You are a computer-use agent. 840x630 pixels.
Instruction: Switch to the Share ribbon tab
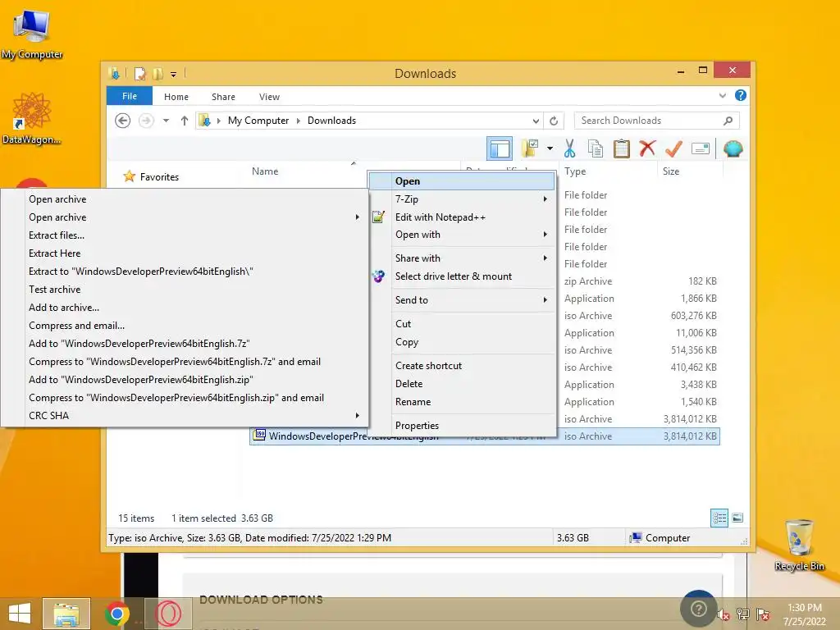coord(223,97)
